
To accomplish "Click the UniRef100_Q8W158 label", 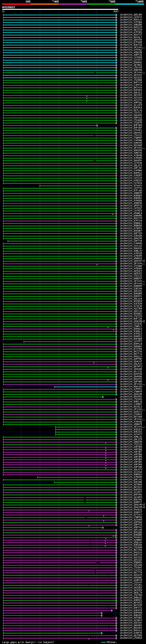I will tap(131, 442).
